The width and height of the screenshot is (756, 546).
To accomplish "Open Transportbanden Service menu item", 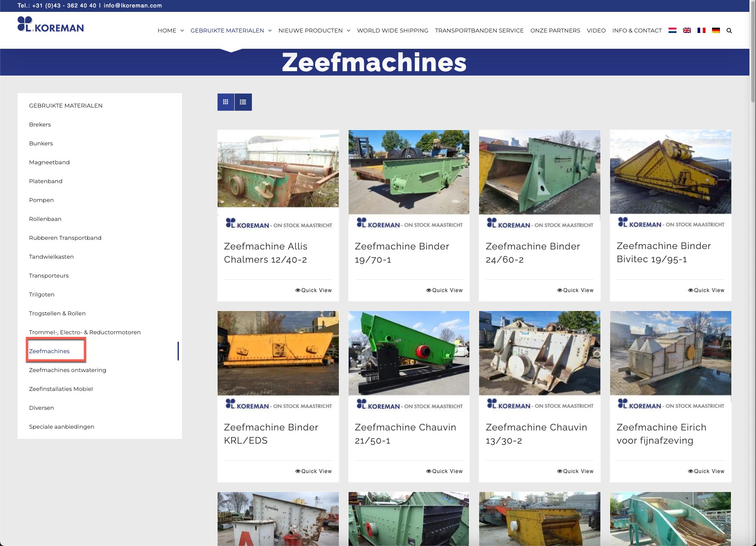I will pos(479,30).
